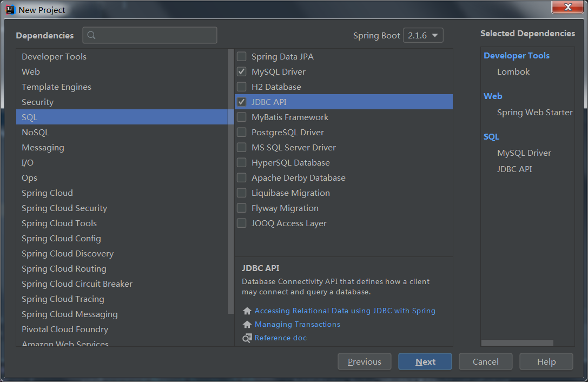Click home icon beside Accessing Relational Data
Image resolution: width=588 pixels, height=382 pixels.
click(x=247, y=311)
